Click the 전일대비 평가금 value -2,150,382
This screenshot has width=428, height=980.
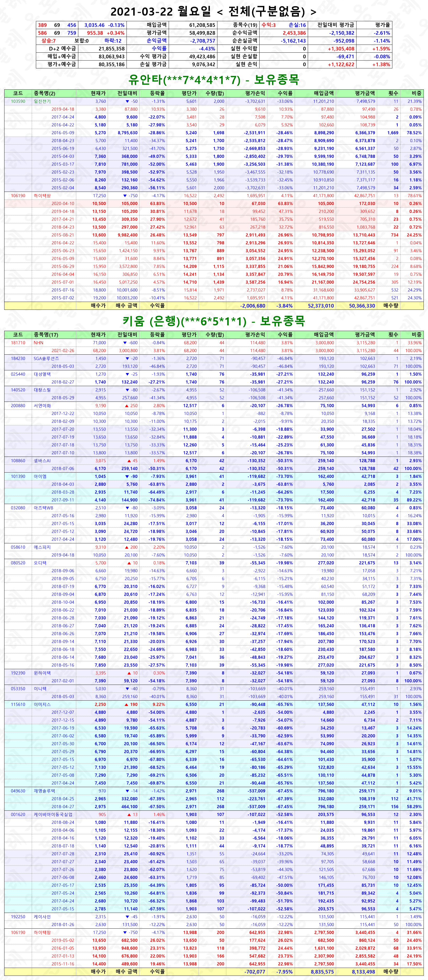click(342, 33)
